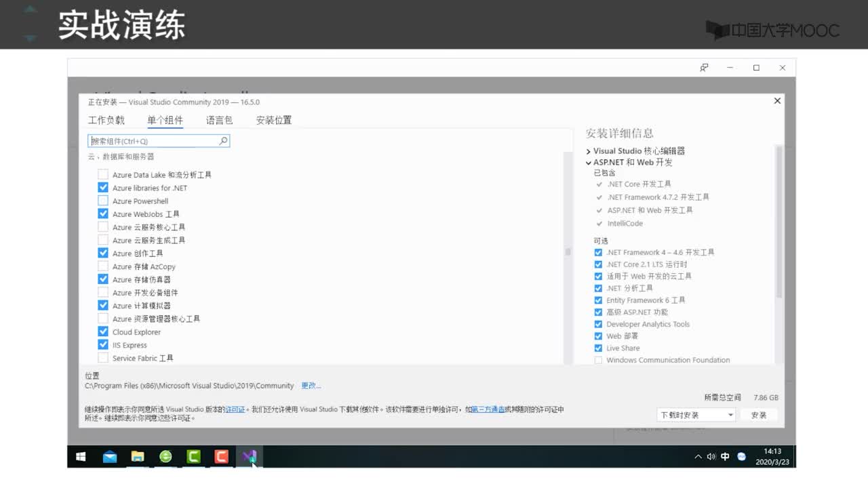868x488 pixels.
Task: Check Azure 存储 AzCopy
Action: 103,266
